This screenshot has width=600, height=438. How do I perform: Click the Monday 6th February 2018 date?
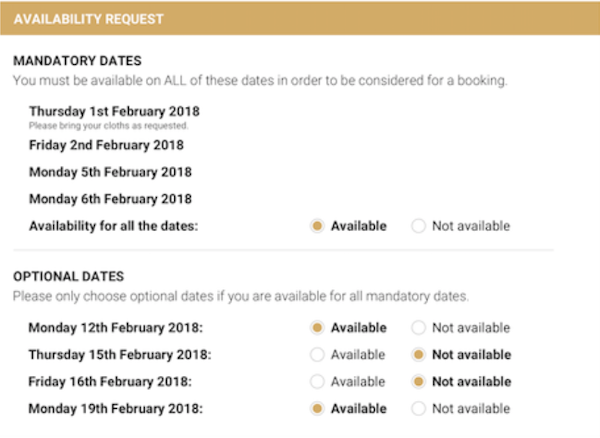coord(110,199)
